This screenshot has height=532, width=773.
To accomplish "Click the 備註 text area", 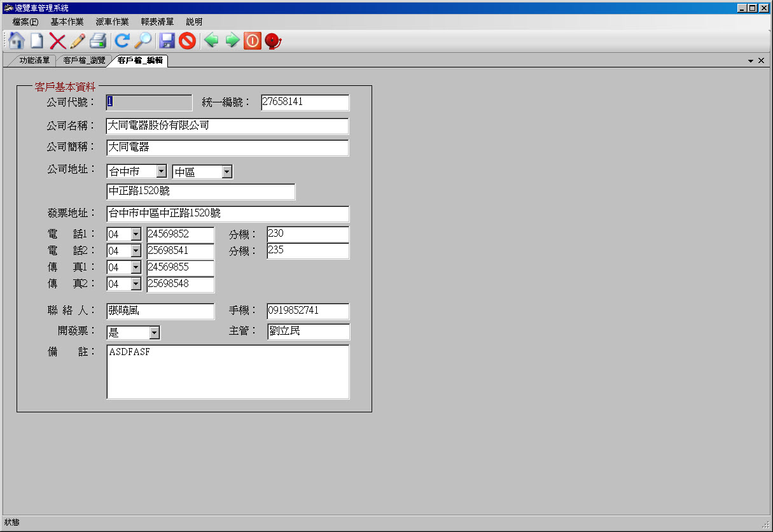I will (x=228, y=372).
